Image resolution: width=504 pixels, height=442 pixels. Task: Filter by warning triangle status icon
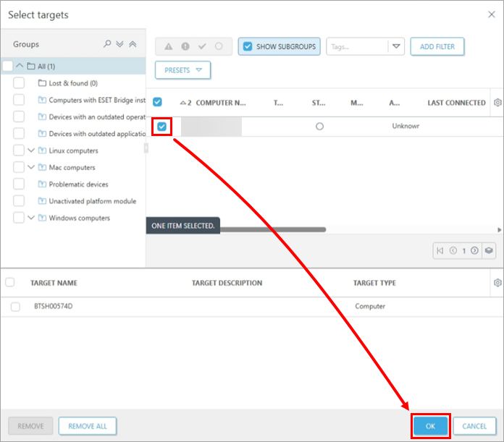[x=169, y=46]
